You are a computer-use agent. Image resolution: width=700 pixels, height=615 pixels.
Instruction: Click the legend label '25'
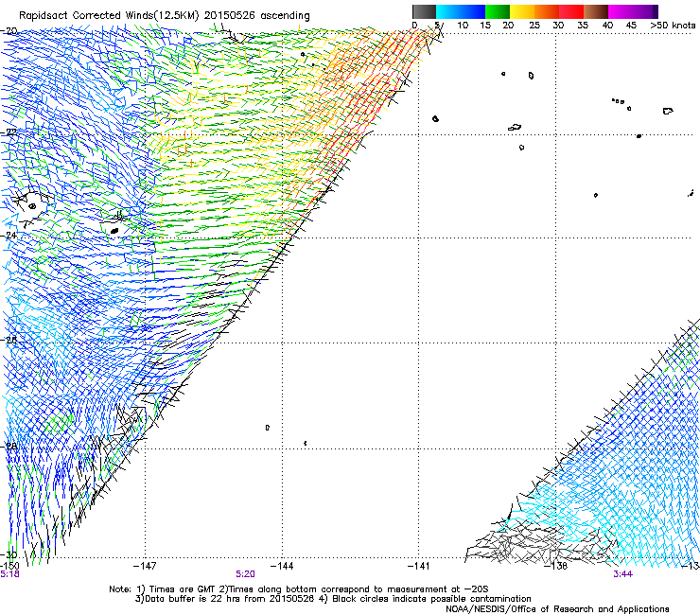tap(534, 26)
